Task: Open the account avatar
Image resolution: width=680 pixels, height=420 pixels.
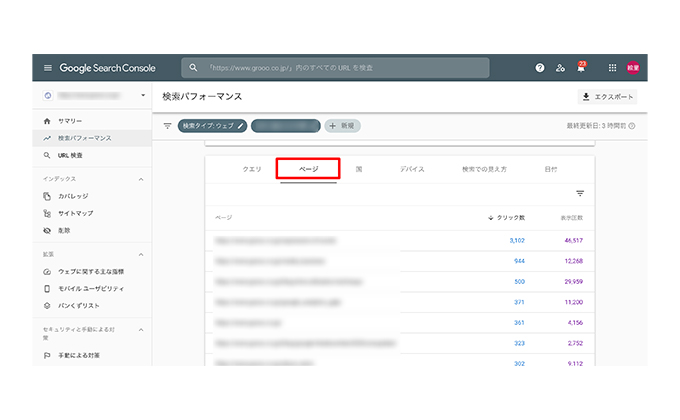Action: pyautogui.click(x=633, y=68)
